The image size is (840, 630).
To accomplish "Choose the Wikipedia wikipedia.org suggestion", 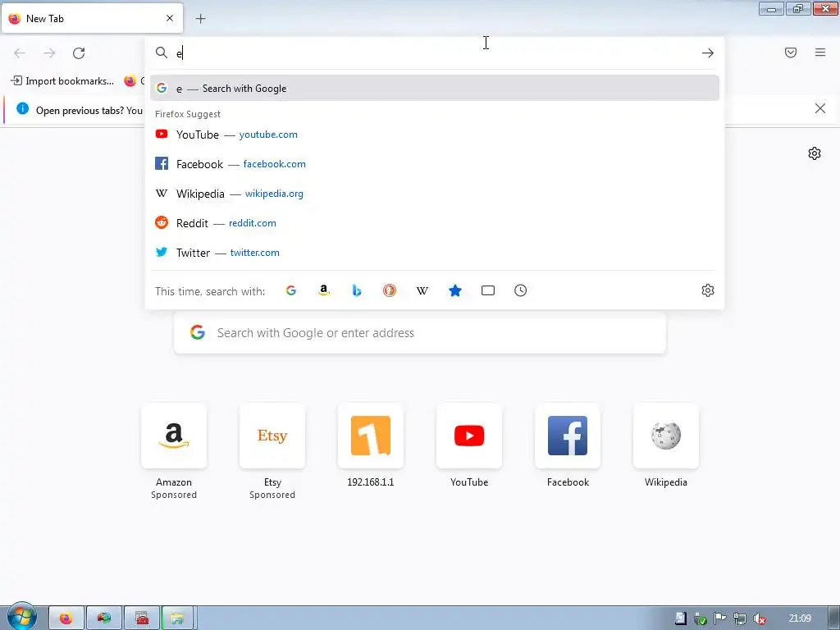I will point(435,194).
